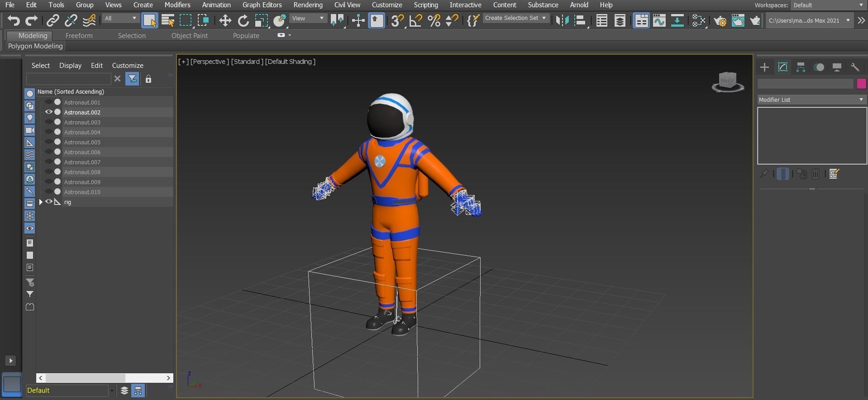Open the Default layer dropdown arrow
This screenshot has width=868, height=400.
click(x=112, y=390)
